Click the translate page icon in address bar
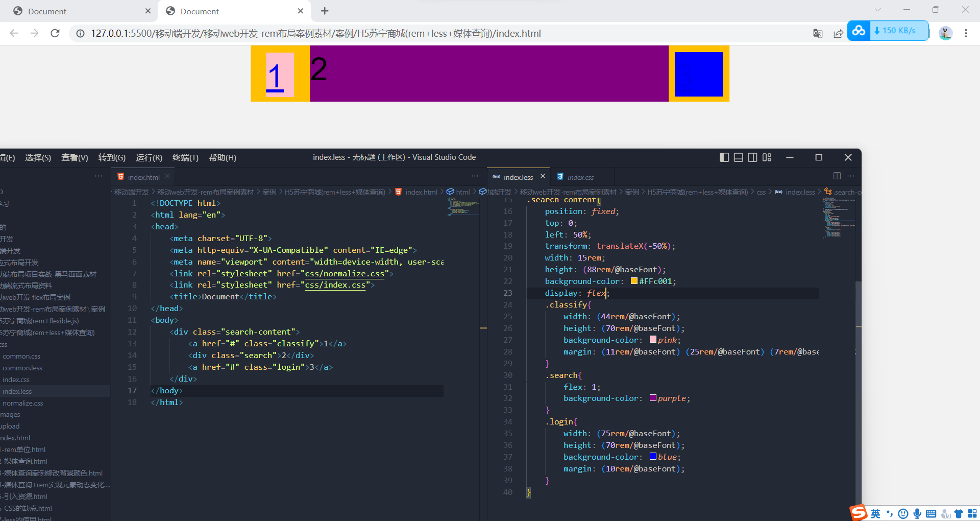This screenshot has height=521, width=980. pyautogui.click(x=818, y=33)
